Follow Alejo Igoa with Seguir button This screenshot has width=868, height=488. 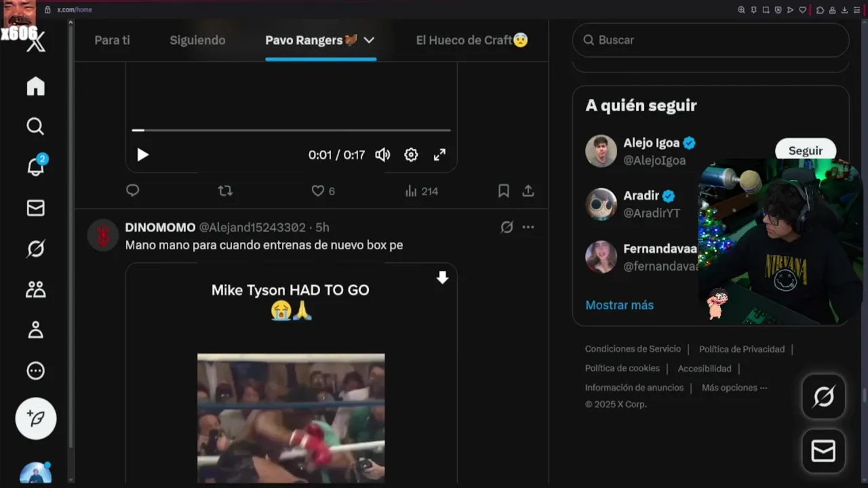805,150
